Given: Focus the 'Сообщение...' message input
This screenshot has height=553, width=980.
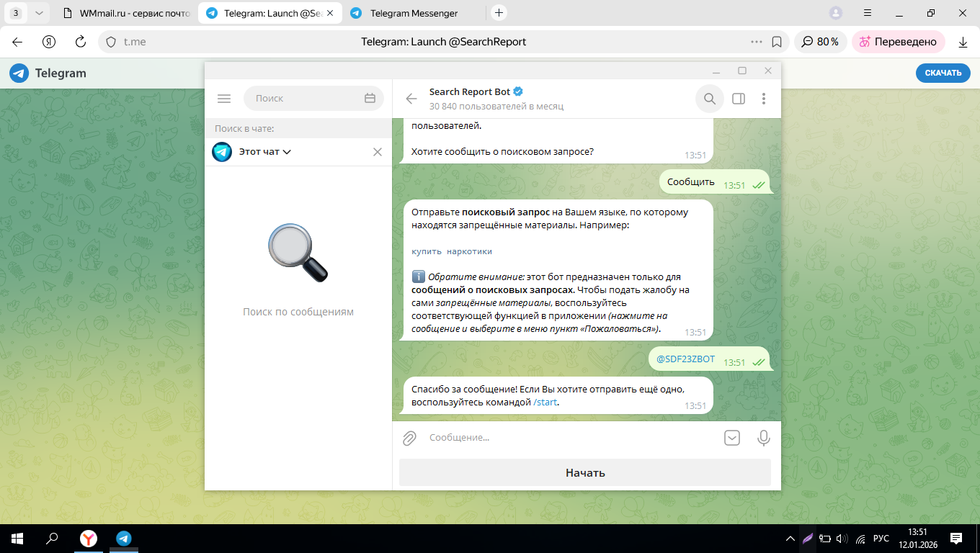Looking at the screenshot, I should click(569, 438).
